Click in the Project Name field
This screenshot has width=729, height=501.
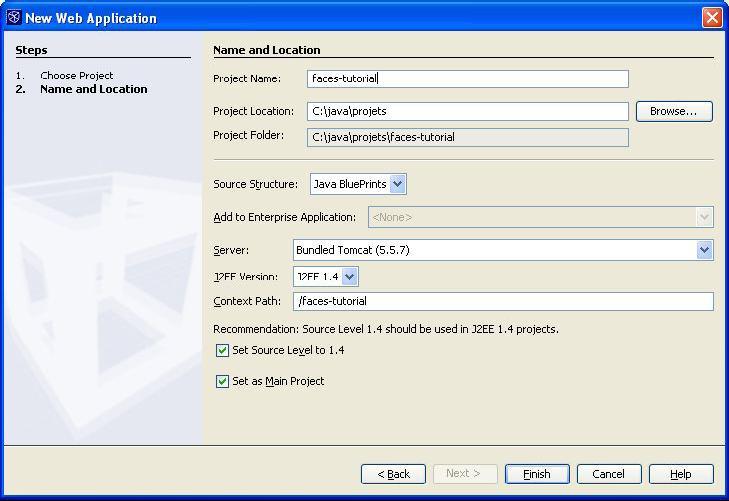click(x=467, y=79)
